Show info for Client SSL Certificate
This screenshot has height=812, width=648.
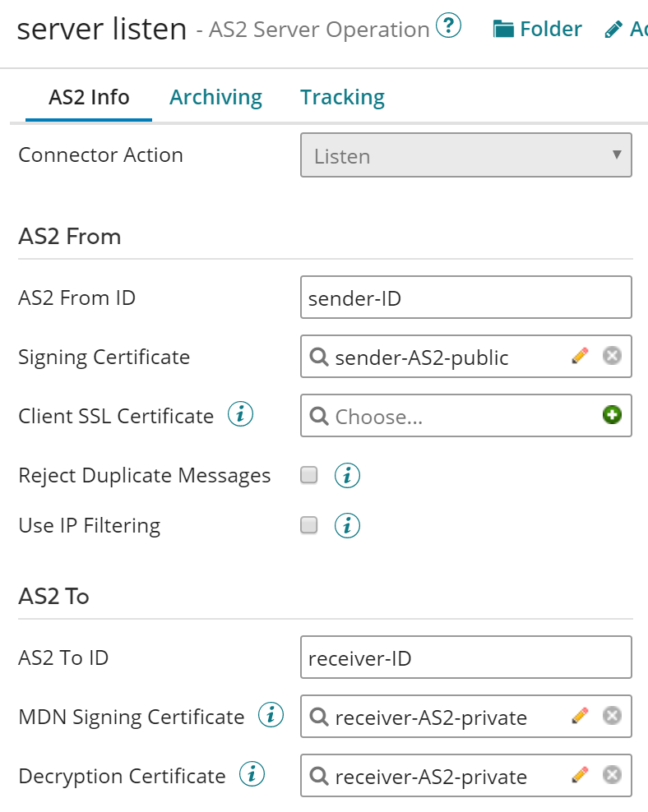tap(240, 416)
